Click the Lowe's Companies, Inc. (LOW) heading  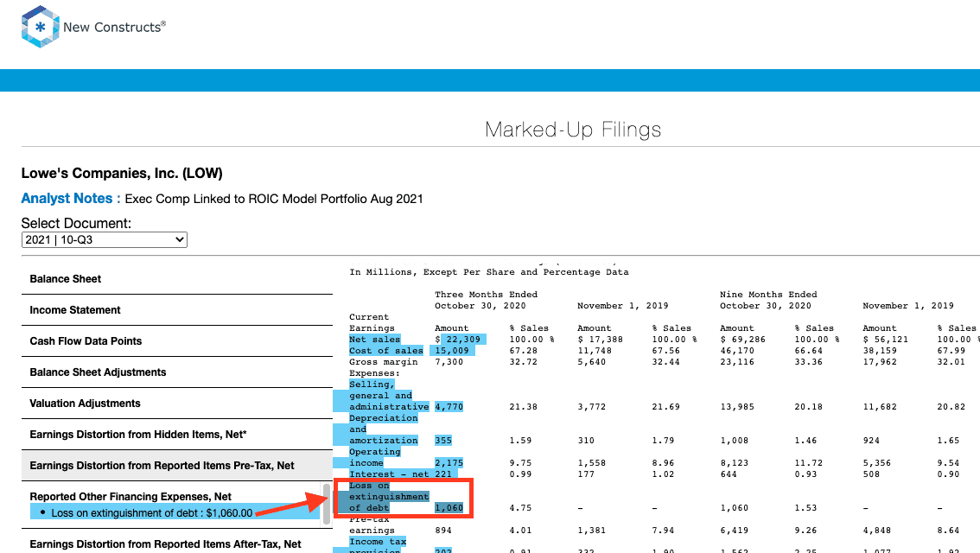(x=122, y=173)
